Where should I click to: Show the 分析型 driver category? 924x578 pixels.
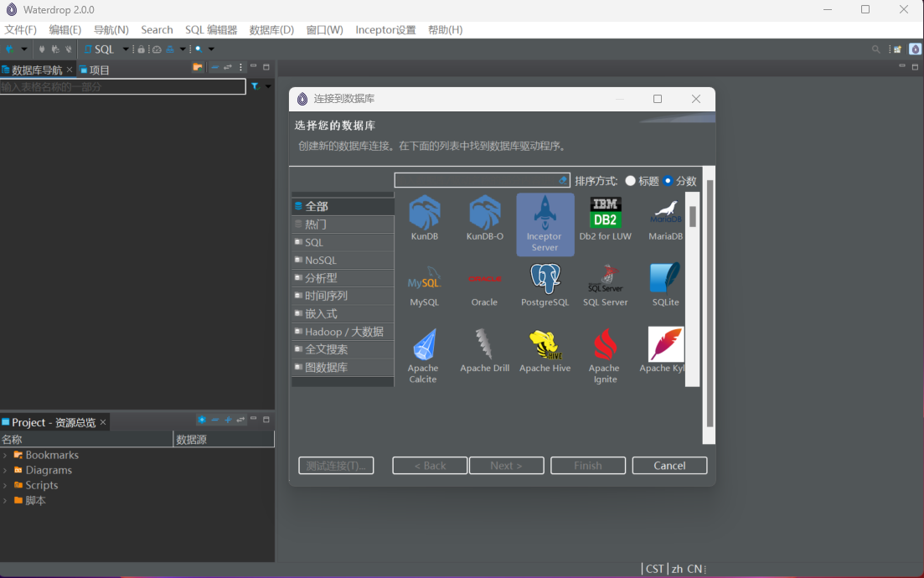[x=343, y=278]
